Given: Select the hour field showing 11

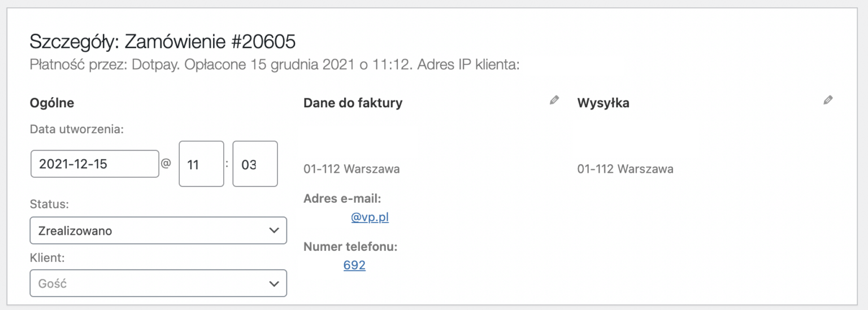Looking at the screenshot, I should pos(202,164).
